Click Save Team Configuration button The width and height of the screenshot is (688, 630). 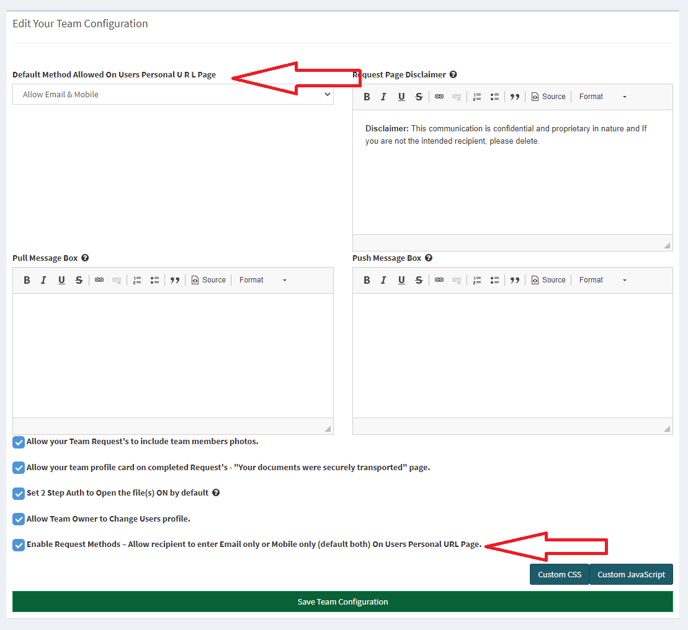click(x=342, y=602)
